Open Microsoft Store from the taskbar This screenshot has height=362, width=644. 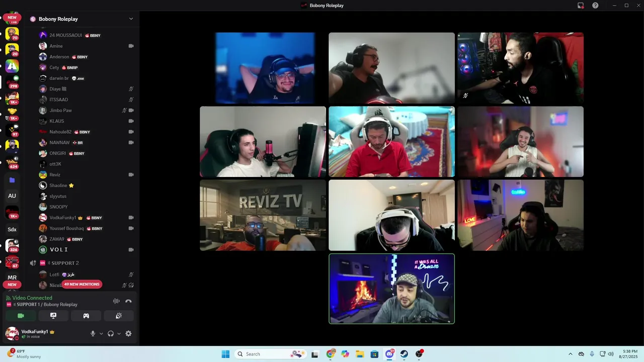(374, 354)
